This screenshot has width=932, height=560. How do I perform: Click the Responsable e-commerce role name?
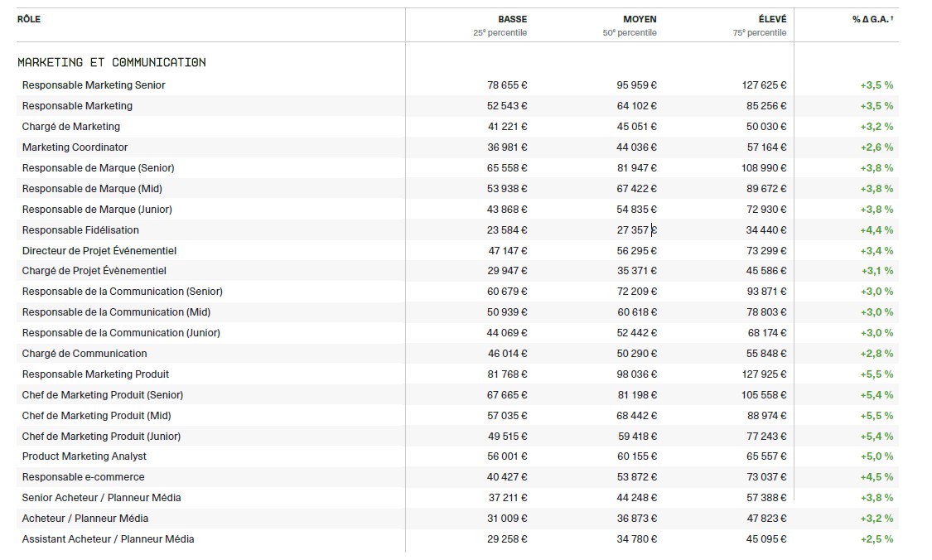pyautogui.click(x=84, y=477)
